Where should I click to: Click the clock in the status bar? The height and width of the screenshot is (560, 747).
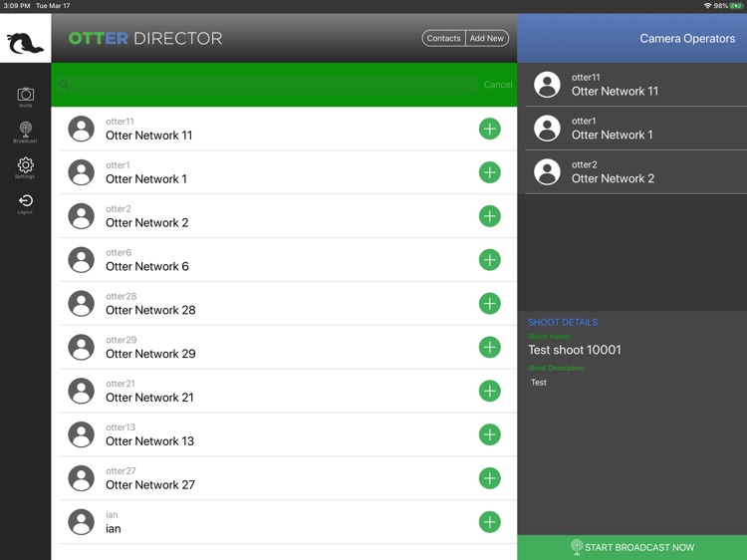(17, 6)
